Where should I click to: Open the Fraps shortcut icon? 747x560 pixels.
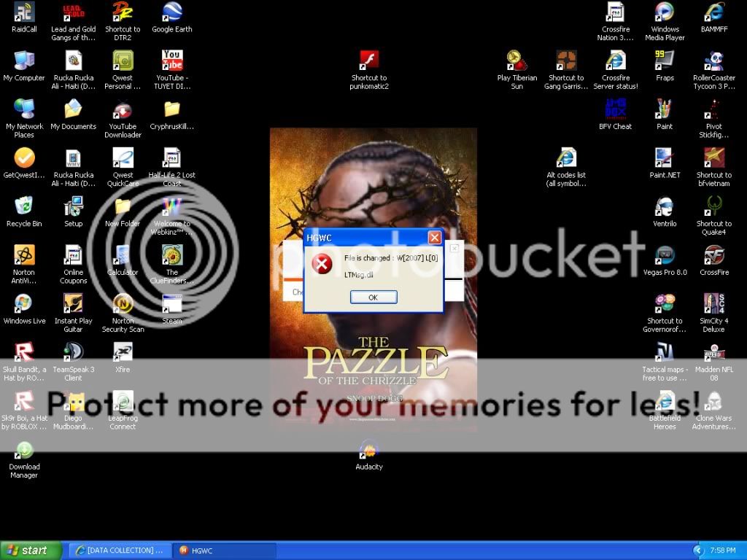665,61
